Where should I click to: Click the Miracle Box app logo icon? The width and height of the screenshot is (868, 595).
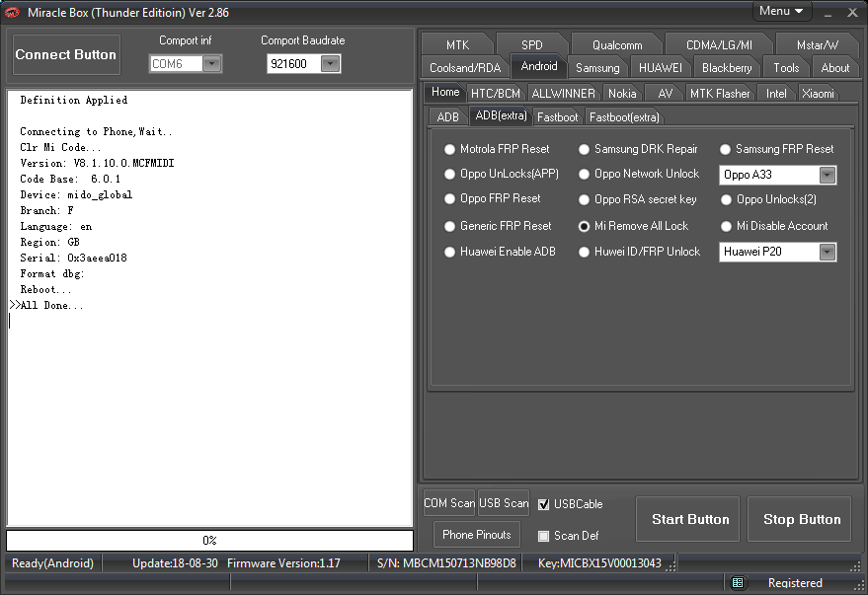(x=12, y=12)
